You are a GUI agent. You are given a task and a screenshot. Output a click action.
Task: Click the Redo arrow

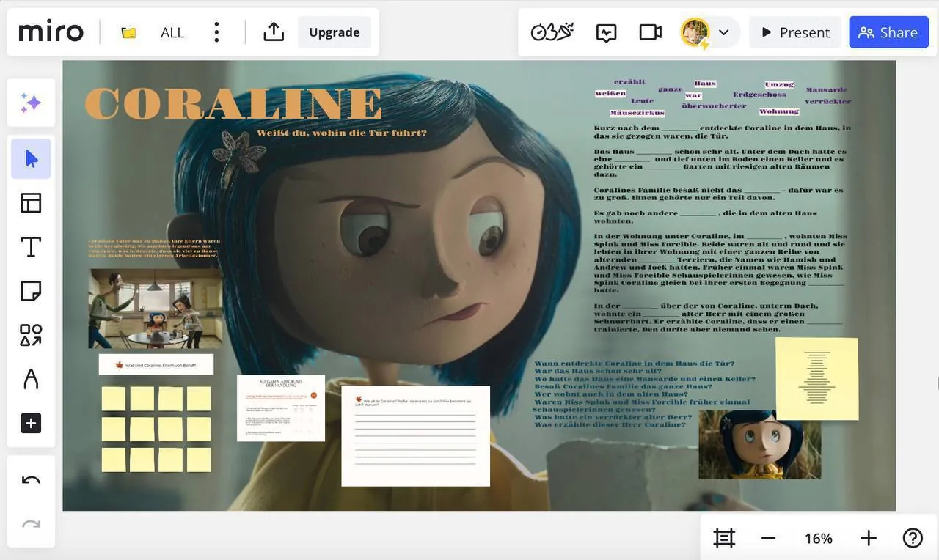click(x=31, y=524)
